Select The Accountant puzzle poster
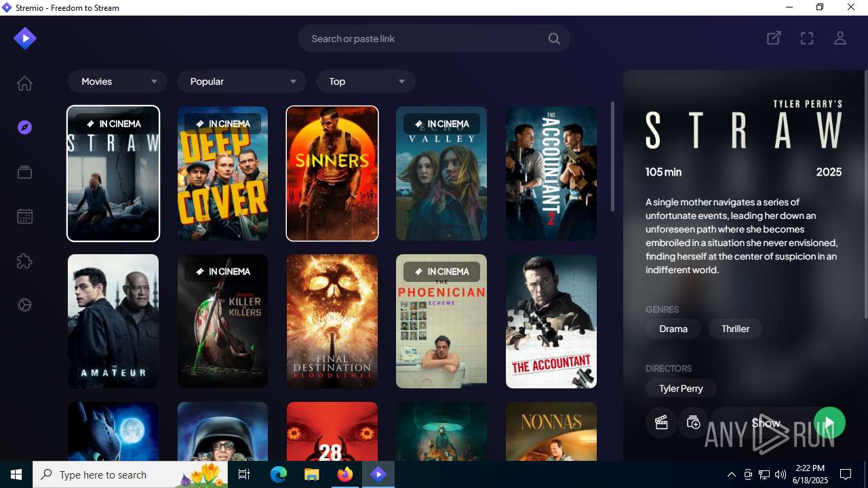Viewport: 868px width, 488px height. click(x=551, y=321)
